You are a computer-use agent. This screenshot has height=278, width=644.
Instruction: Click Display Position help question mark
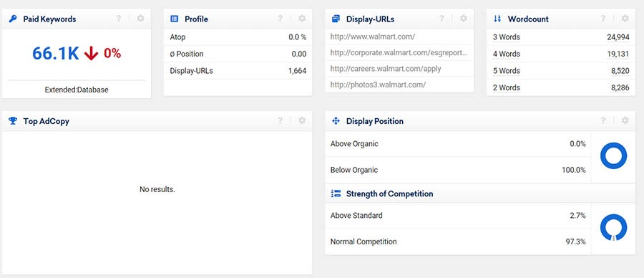[603, 120]
